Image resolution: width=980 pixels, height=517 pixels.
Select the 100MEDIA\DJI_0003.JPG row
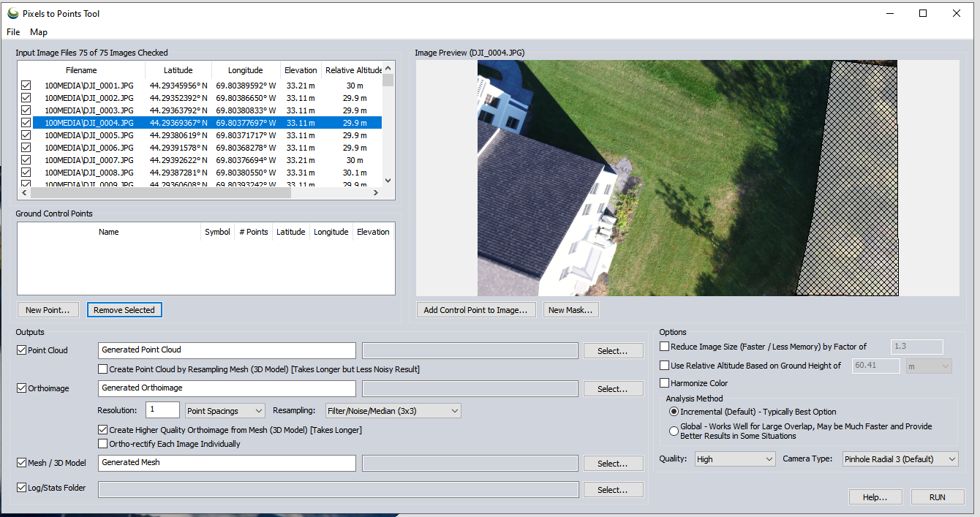(201, 110)
